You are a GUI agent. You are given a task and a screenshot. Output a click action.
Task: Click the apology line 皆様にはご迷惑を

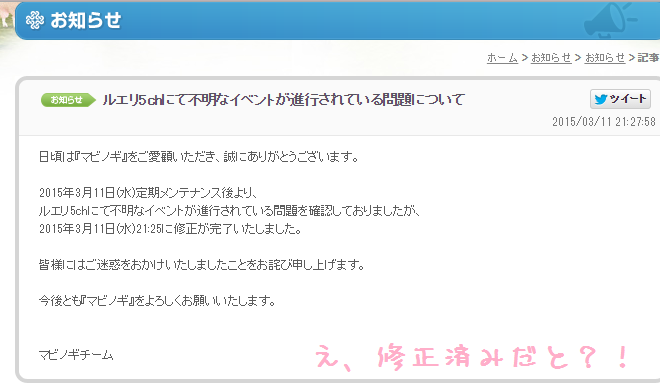[x=202, y=265]
